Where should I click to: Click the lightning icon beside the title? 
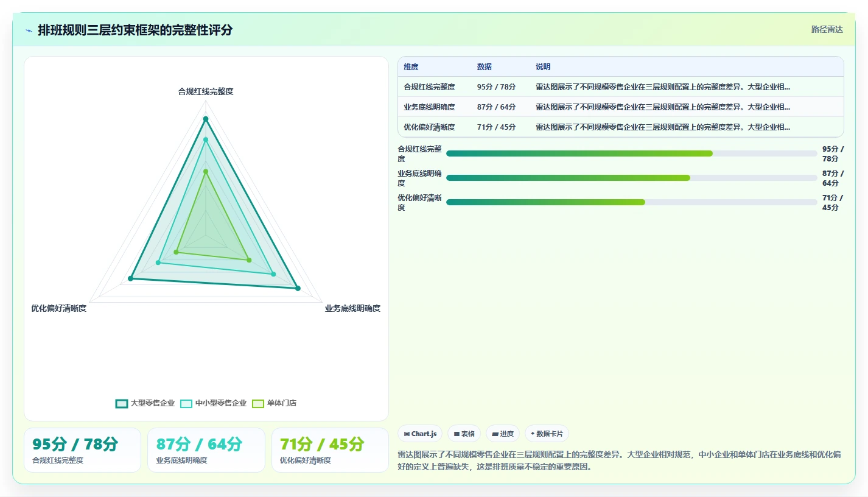point(29,30)
